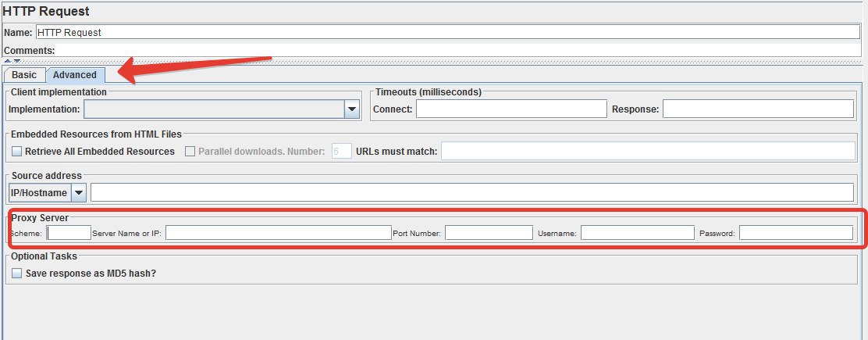The width and height of the screenshot is (868, 340).
Task: Click the proxy Password field
Action: coord(796,233)
